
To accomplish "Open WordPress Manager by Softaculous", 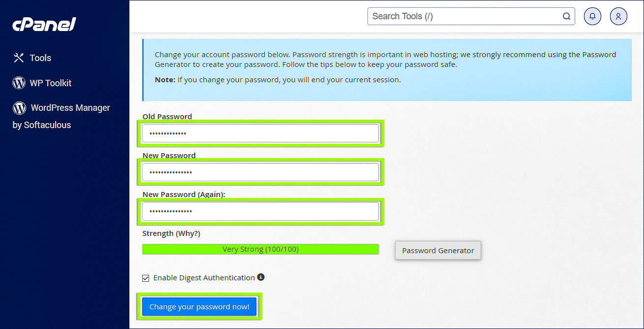I will click(x=61, y=116).
